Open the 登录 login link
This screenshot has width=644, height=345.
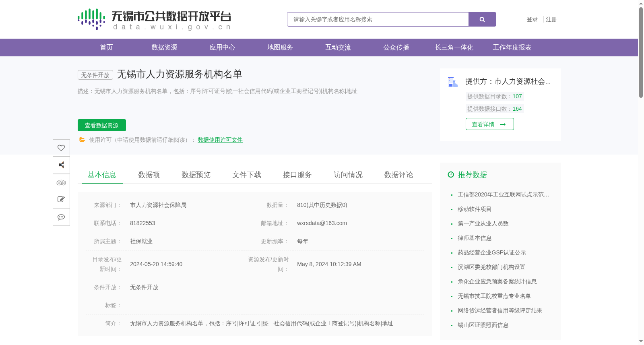click(x=532, y=19)
